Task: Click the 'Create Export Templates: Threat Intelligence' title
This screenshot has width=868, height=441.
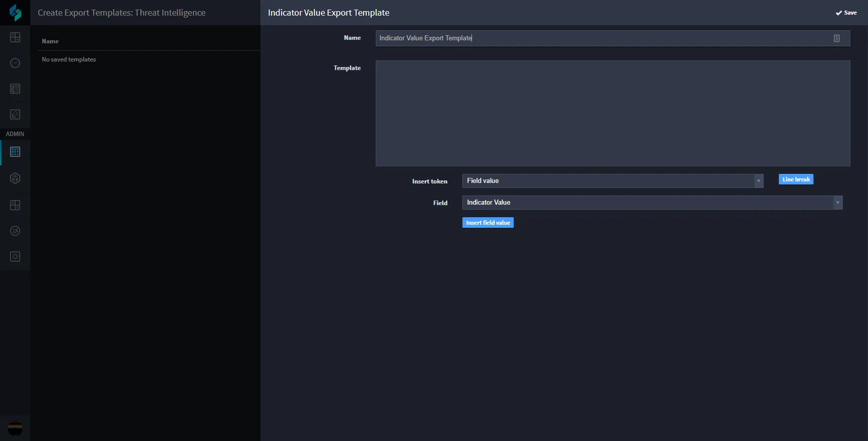Action: pos(121,13)
